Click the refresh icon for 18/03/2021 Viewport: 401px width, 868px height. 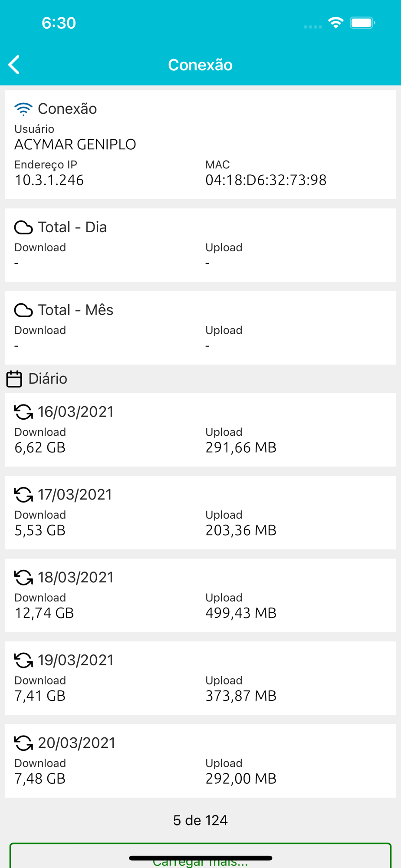tap(23, 578)
